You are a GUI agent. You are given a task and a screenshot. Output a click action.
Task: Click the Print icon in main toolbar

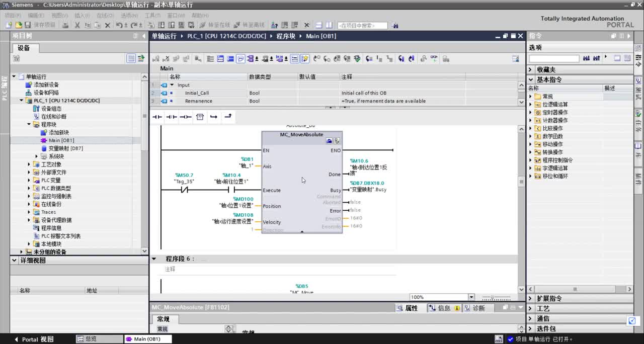(x=65, y=25)
